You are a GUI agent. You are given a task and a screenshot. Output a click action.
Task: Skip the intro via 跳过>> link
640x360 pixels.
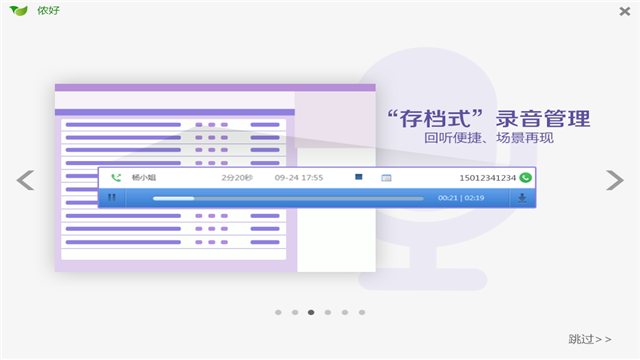590,339
